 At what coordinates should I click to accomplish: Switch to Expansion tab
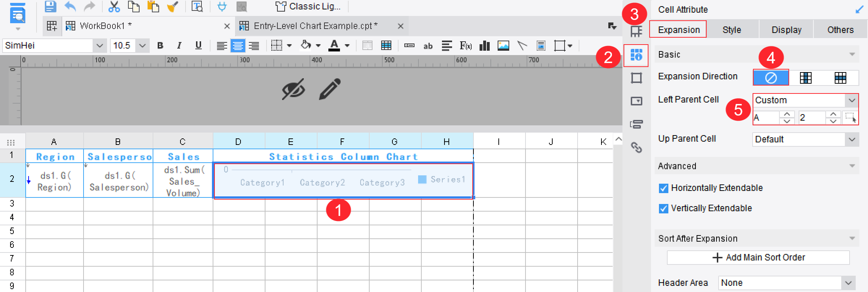(678, 30)
